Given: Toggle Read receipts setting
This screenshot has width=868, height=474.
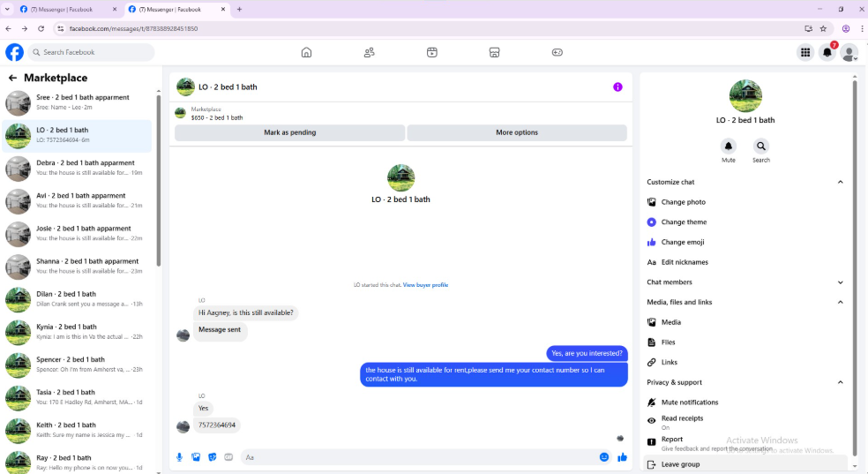Looking at the screenshot, I should point(745,422).
